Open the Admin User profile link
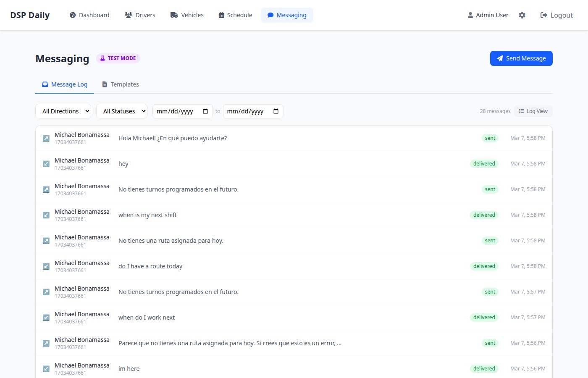The height and width of the screenshot is (378, 588). (x=488, y=15)
